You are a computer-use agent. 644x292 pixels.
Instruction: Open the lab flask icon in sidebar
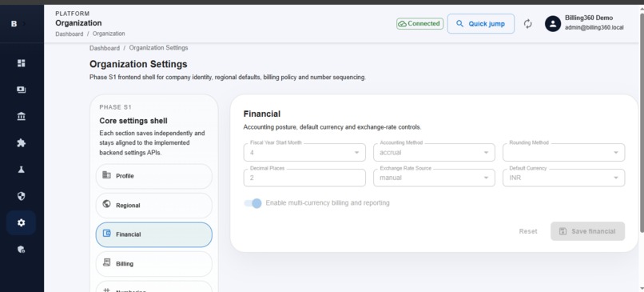(x=22, y=170)
